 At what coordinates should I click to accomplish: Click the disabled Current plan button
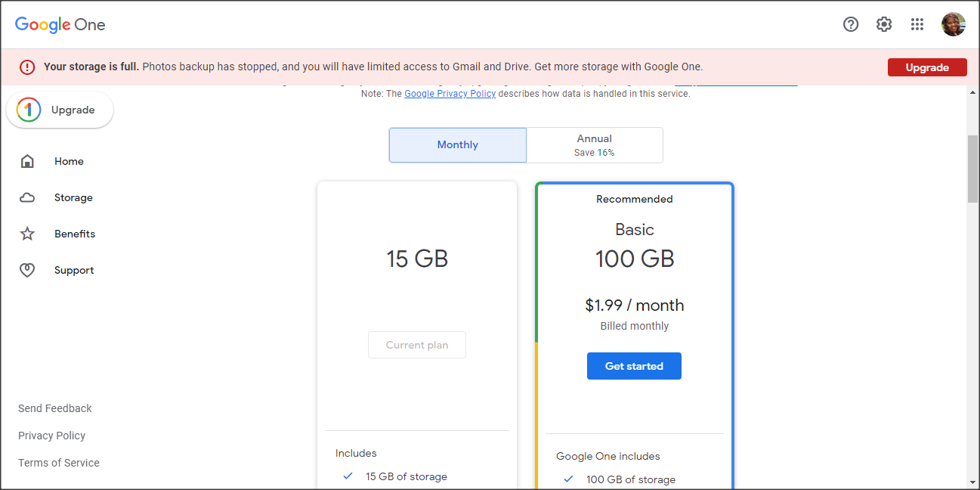pos(417,345)
